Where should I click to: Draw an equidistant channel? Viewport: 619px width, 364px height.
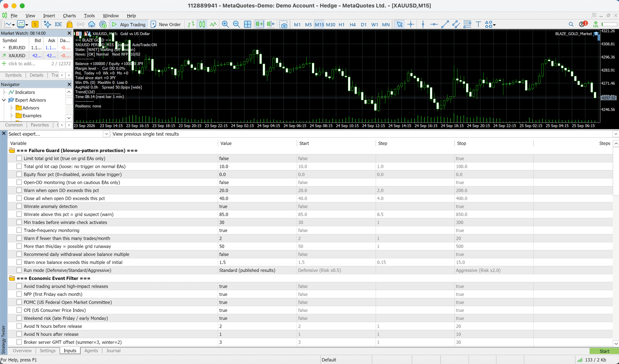click(x=456, y=24)
